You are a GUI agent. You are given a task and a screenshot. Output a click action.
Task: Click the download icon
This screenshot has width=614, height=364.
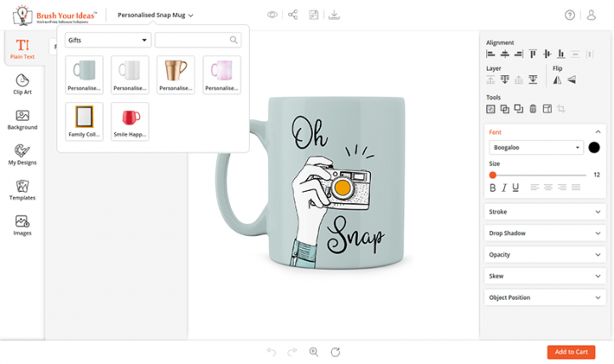[334, 14]
